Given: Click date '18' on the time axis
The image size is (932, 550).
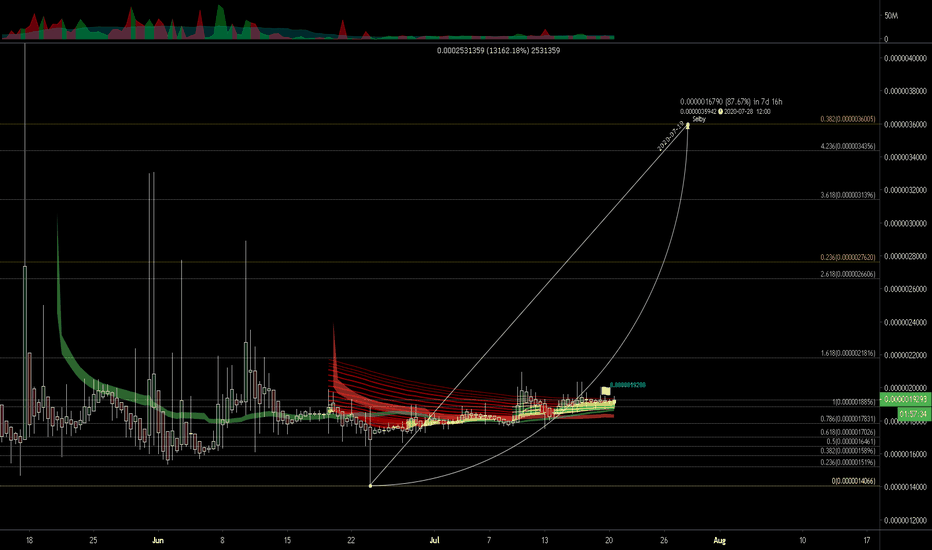Looking at the screenshot, I should point(29,540).
